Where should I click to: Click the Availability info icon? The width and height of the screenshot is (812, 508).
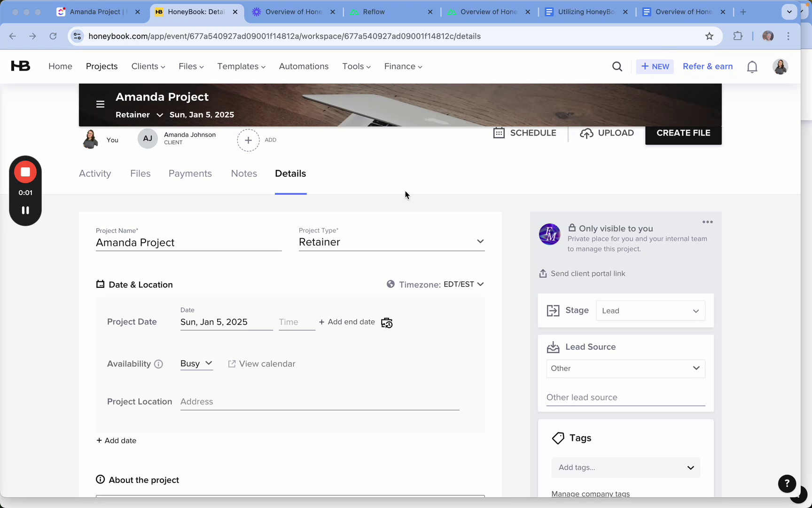click(158, 364)
